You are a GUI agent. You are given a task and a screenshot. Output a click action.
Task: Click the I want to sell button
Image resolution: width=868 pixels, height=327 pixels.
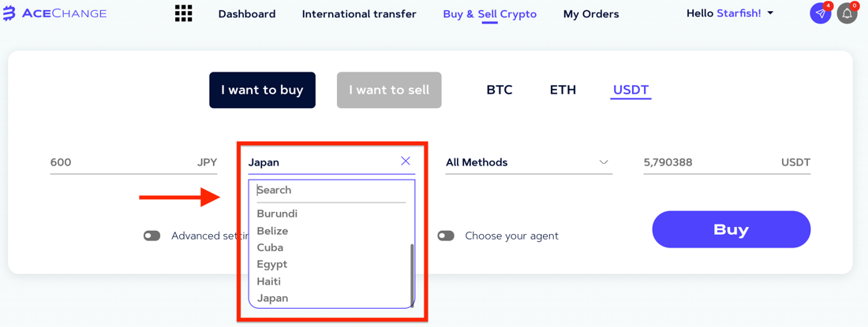(389, 90)
